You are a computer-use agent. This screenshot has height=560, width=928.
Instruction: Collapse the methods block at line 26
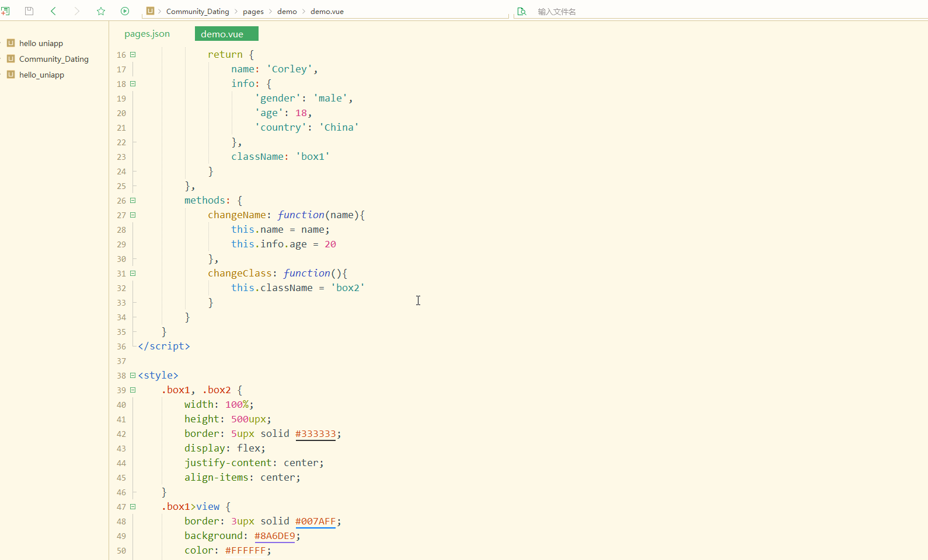click(133, 200)
